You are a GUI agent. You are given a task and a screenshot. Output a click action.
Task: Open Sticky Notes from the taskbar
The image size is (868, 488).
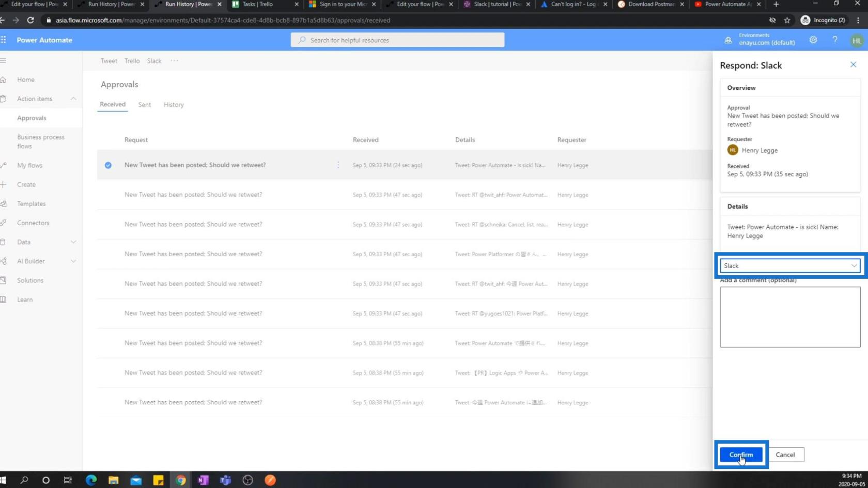(x=159, y=480)
